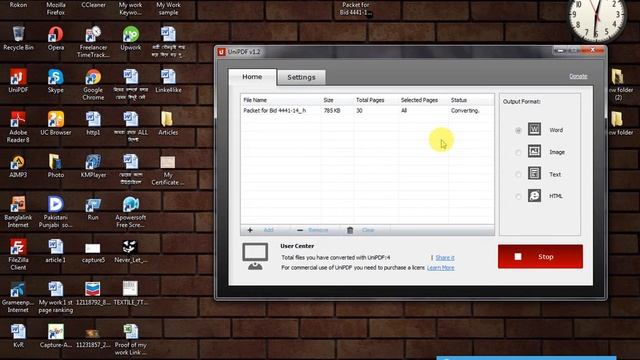The width and height of the screenshot is (640, 360).
Task: Click the Clear list button
Action: (361, 230)
